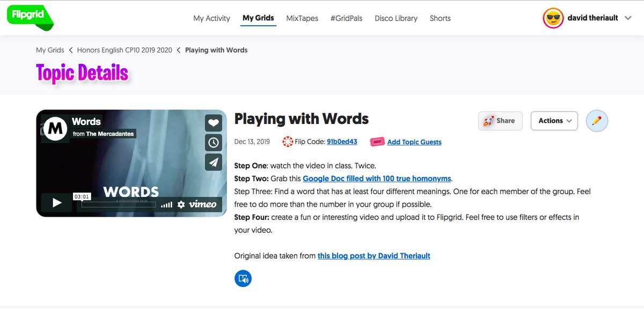Click the Share button with rocket

coord(499,121)
